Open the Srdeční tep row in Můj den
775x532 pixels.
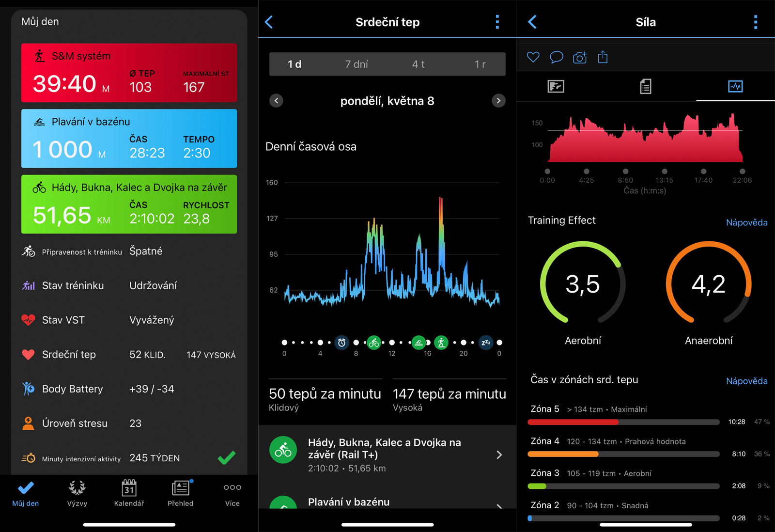coord(129,355)
